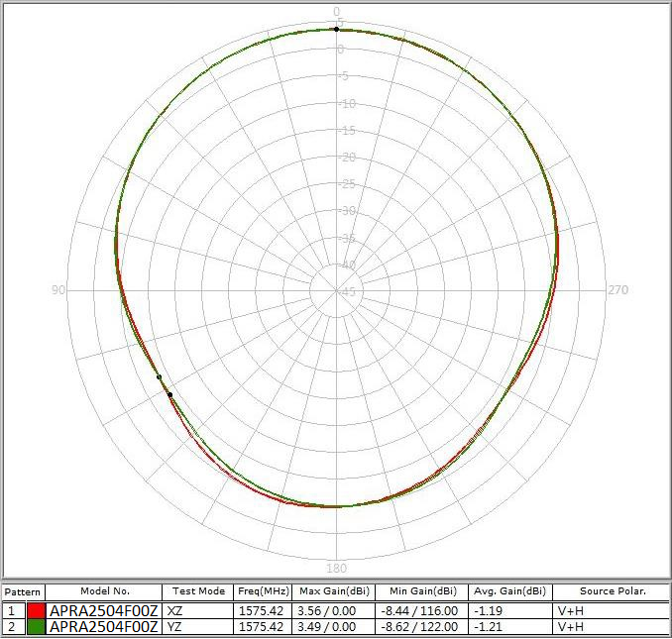The height and width of the screenshot is (639, 672).
Task: Click the green pattern 2 color swatch
Action: pos(36,627)
